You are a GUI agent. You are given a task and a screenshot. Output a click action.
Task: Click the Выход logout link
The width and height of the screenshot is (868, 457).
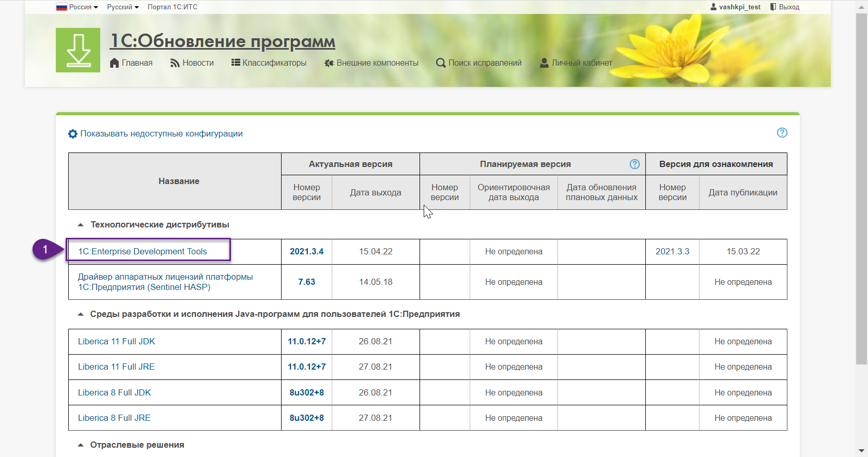pos(789,7)
